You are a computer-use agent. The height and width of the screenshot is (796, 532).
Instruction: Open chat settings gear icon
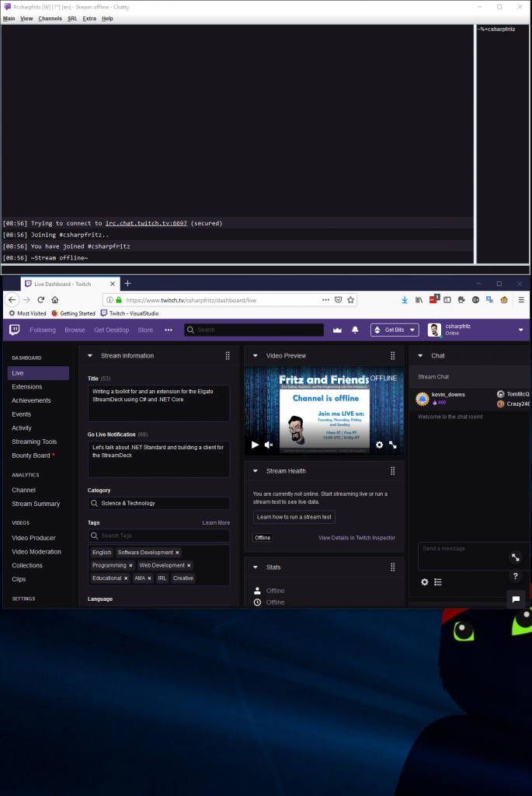click(x=425, y=581)
